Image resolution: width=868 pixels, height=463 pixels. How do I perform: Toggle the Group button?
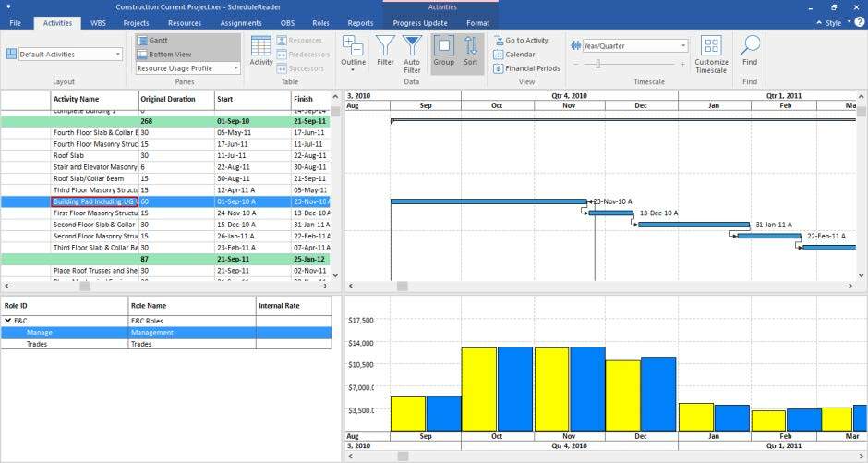(444, 52)
